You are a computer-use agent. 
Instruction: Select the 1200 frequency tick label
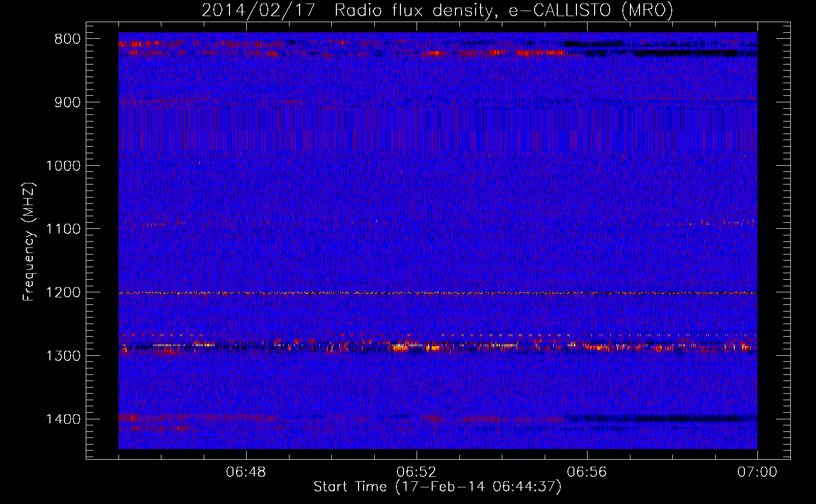[x=63, y=292]
